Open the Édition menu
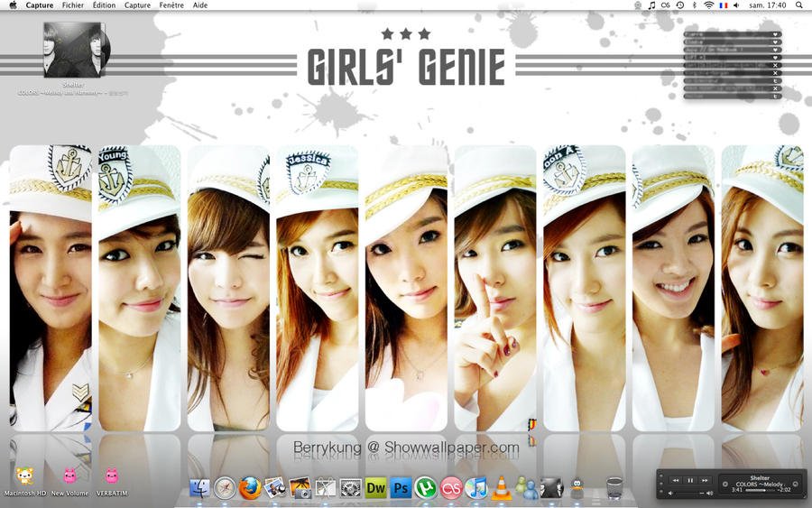812x508 pixels. click(x=104, y=5)
